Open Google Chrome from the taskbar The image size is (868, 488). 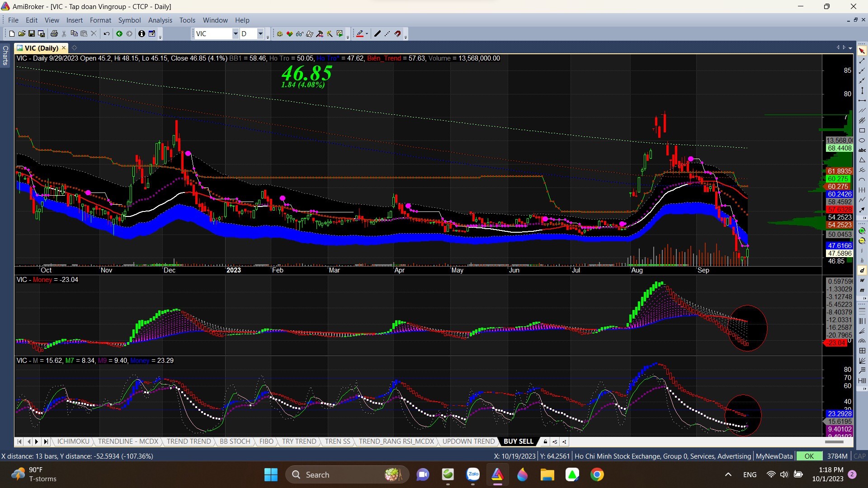[x=597, y=475]
